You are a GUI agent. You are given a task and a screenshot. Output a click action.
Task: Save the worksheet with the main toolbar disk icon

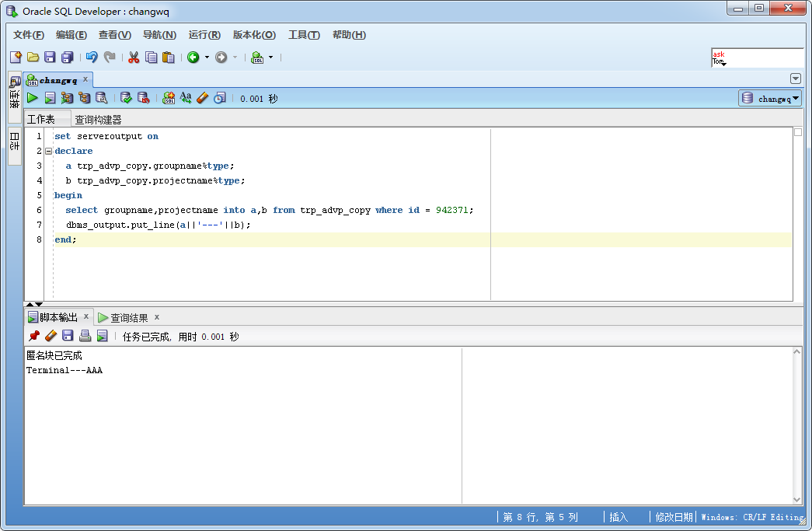[x=50, y=57]
